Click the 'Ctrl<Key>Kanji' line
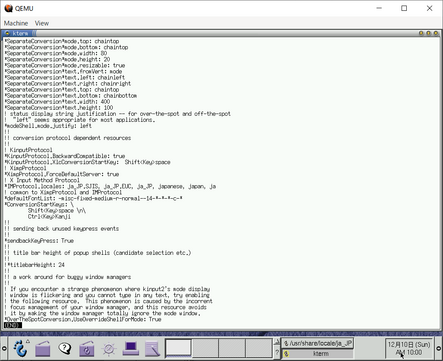This screenshot has height=361, width=443. (x=49, y=217)
